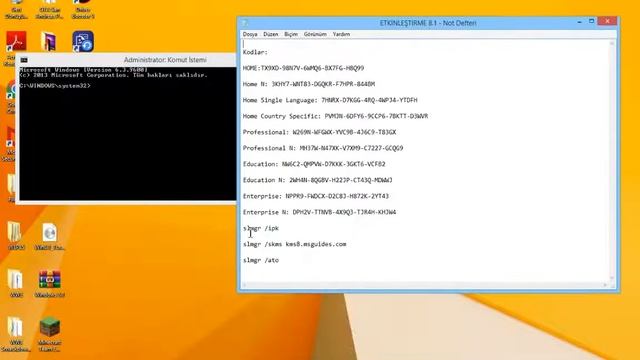Open the Biçim menu in Notepad

pos(291,34)
